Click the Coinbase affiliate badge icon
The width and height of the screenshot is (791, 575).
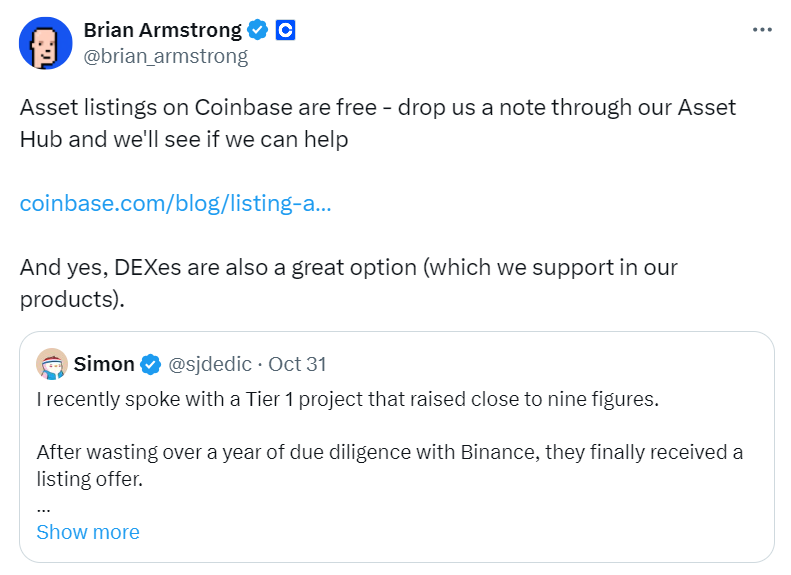[x=285, y=30]
